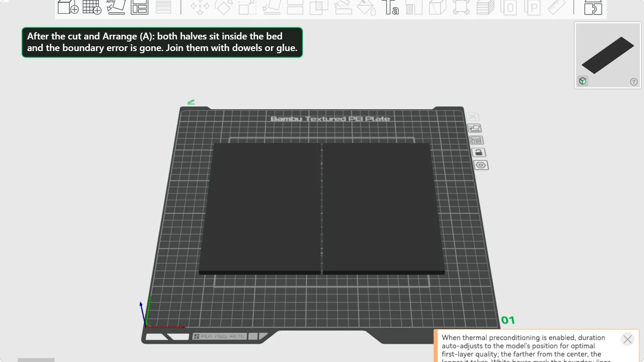The width and height of the screenshot is (644, 362).
Task: Select the Scale tool icon
Action: [247, 7]
